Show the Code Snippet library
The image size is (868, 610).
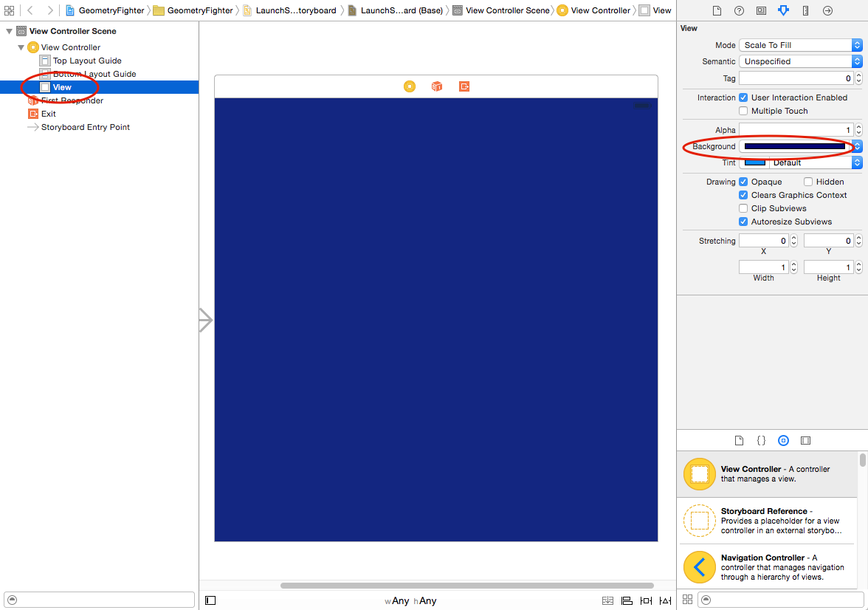761,440
